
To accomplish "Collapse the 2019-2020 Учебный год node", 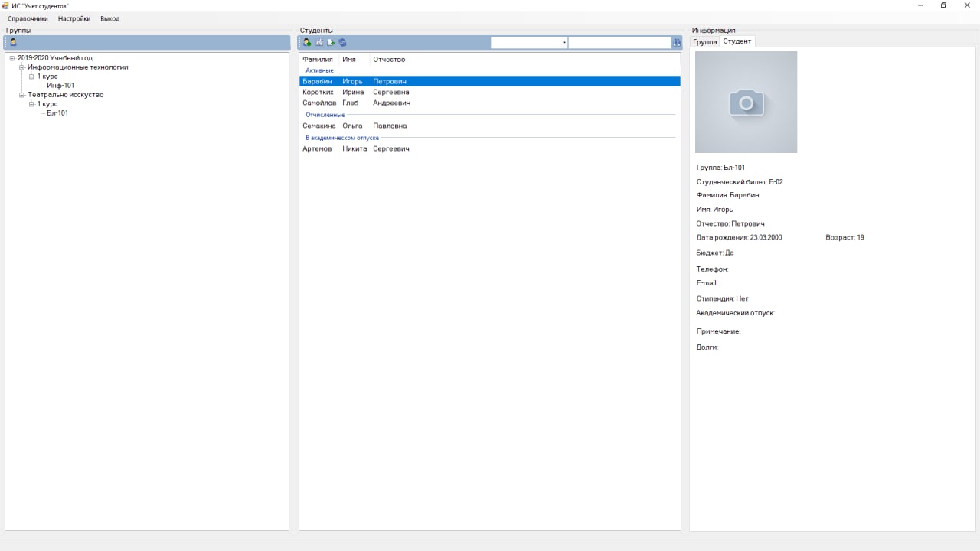I will [12, 58].
